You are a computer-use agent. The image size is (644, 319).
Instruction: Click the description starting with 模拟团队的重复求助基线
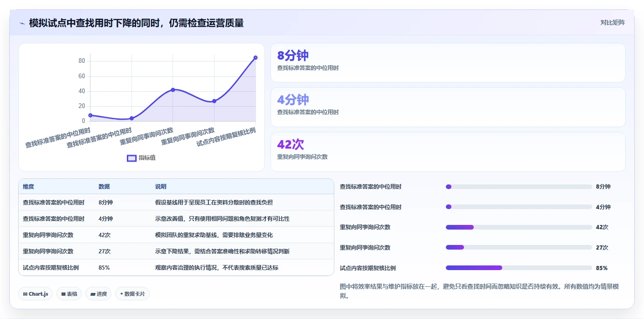point(214,235)
